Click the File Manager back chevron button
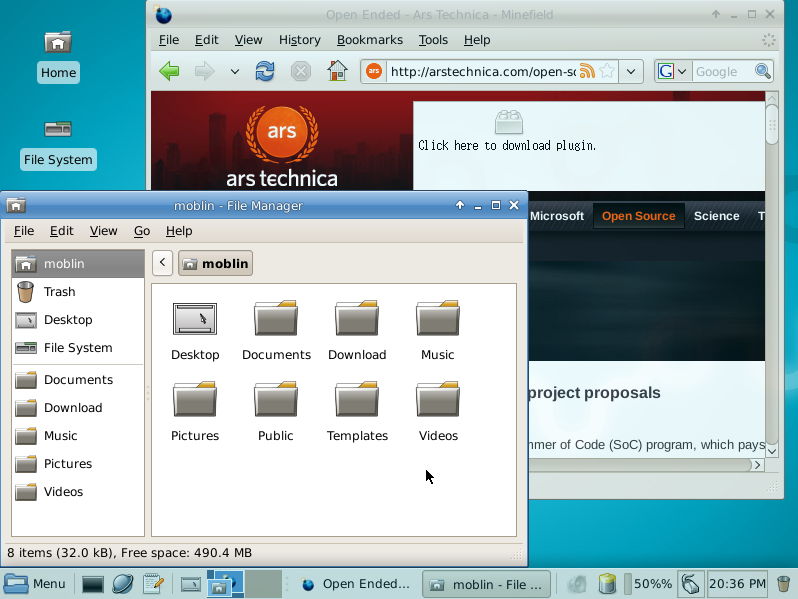Viewport: 798px width, 599px height. click(162, 263)
